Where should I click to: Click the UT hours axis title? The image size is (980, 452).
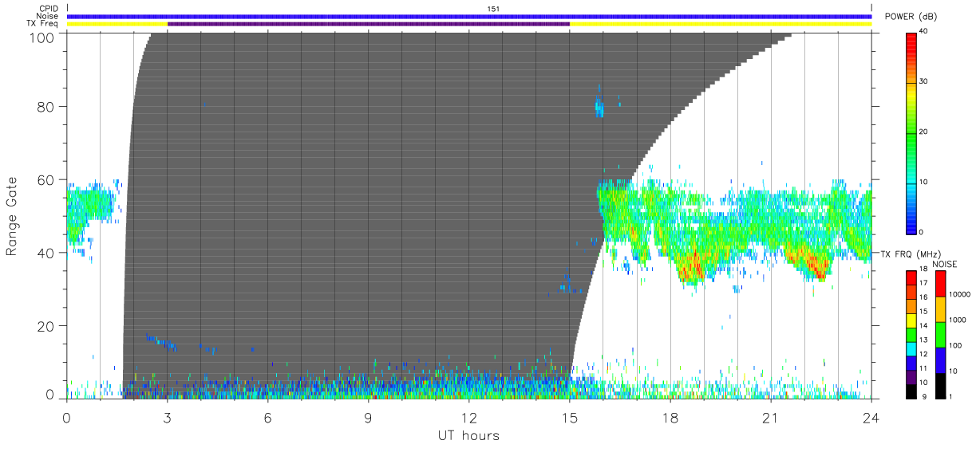(x=468, y=436)
